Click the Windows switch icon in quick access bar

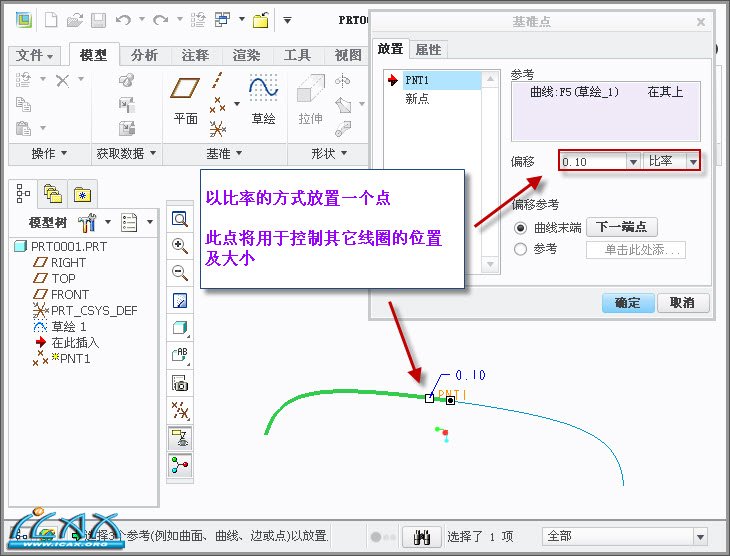(223, 20)
